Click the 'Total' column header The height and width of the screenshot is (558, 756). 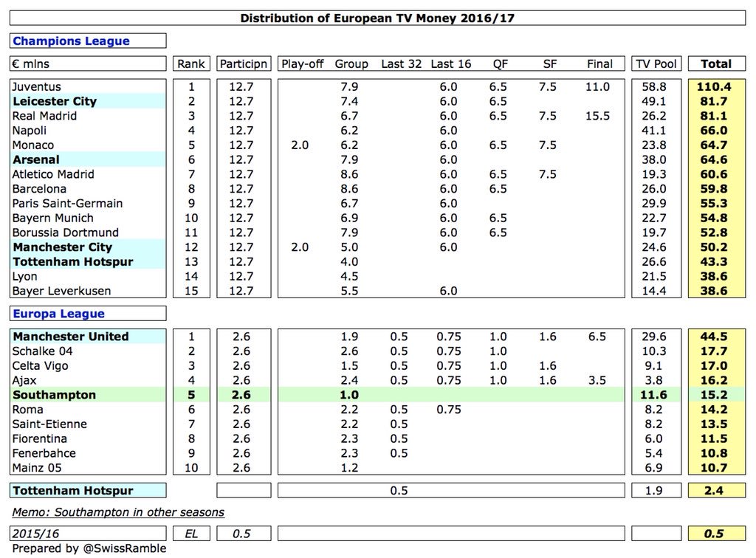[716, 63]
